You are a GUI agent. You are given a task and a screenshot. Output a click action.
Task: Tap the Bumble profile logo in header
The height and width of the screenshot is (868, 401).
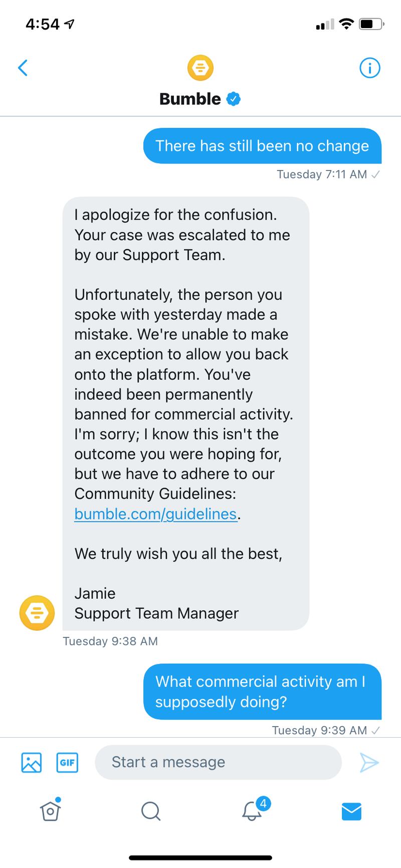point(200,68)
